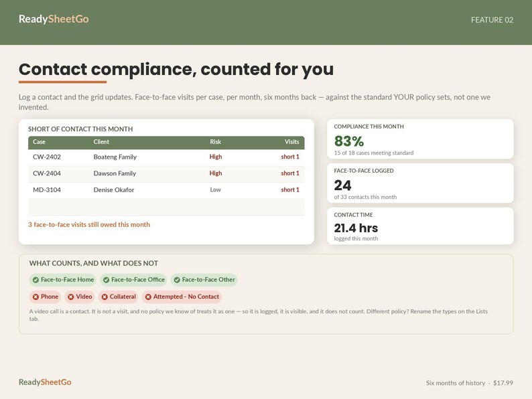532x399 pixels.
Task: Click the 'FEATURE 02' label in the header
Action: (492, 20)
